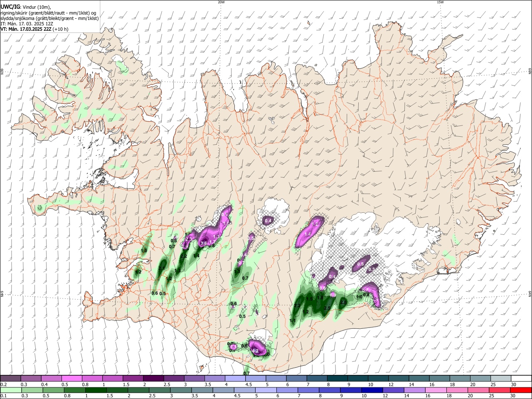The width and height of the screenshot is (532, 399).
Task: Click the '64N' latitude label on right edge
Action: [530, 293]
